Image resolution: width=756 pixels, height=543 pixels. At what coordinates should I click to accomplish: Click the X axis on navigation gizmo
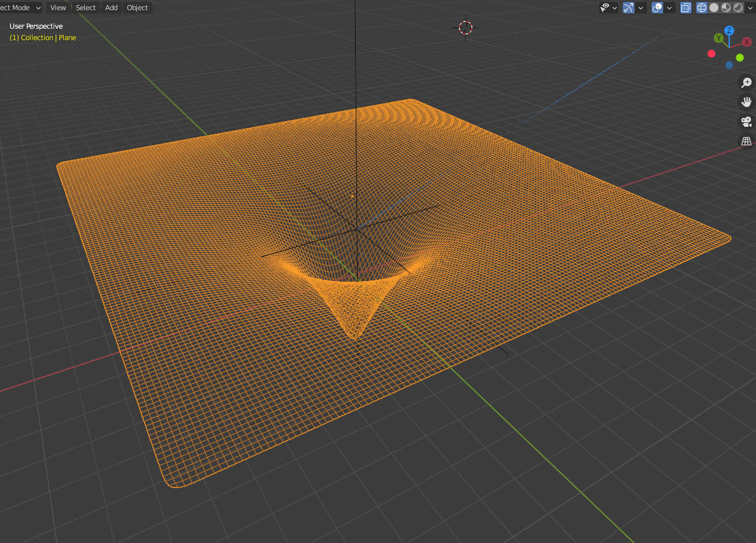[746, 42]
